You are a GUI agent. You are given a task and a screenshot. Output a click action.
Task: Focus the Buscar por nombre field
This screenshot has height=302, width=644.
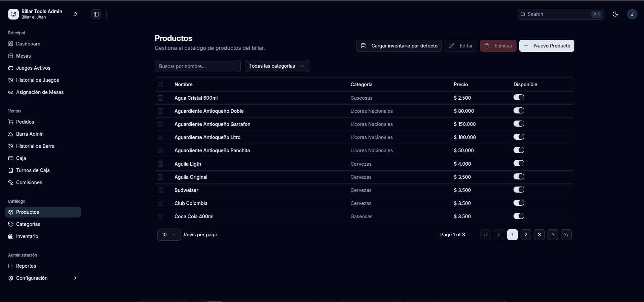198,66
